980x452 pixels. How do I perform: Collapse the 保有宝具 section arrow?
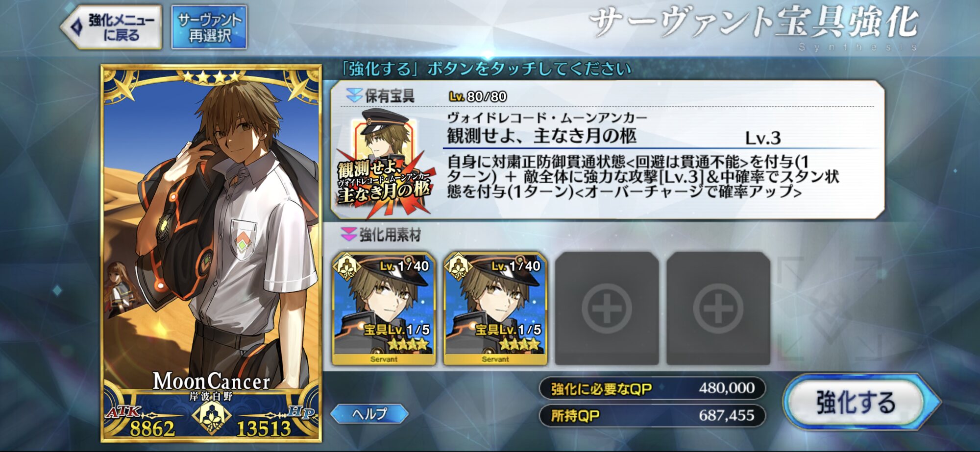point(354,95)
